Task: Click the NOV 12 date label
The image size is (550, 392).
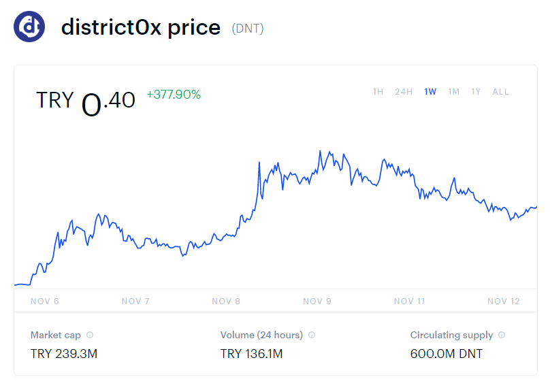Action: [503, 301]
